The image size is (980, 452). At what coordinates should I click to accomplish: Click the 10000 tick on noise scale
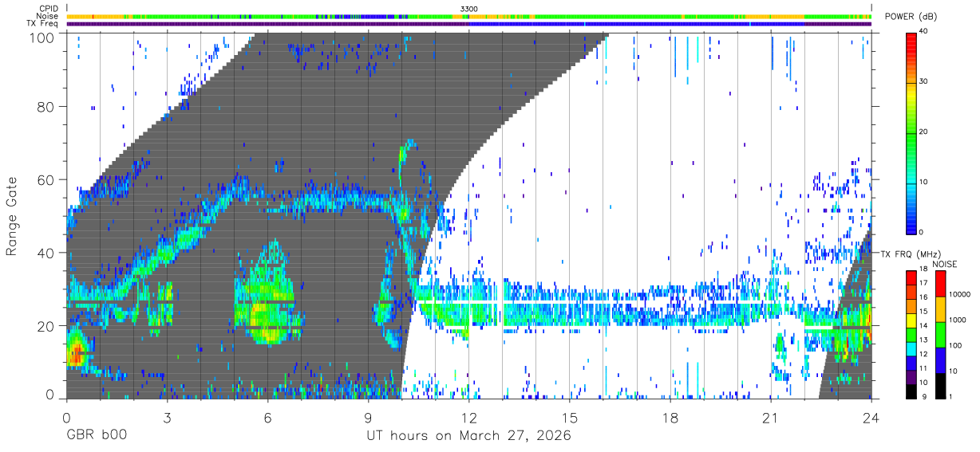click(x=960, y=296)
